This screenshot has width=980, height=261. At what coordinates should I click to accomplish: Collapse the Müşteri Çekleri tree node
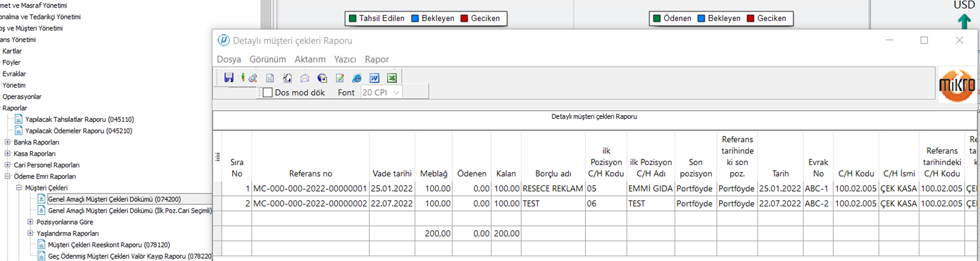pos(19,188)
